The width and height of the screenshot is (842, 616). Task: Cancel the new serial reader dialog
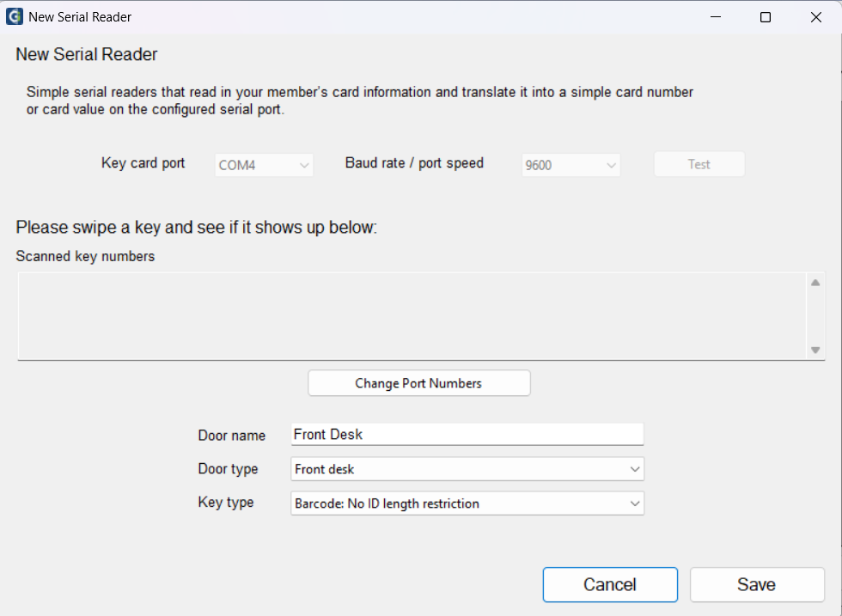(x=610, y=584)
